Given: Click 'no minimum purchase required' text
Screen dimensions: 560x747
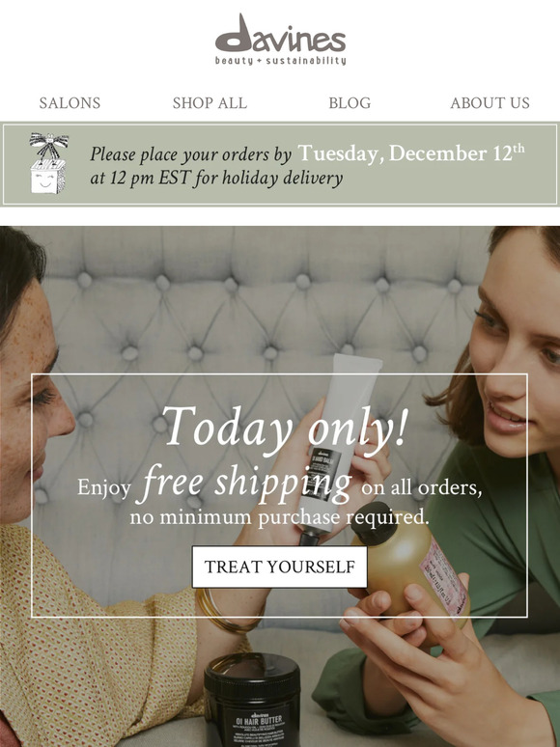Looking at the screenshot, I should click(x=280, y=517).
